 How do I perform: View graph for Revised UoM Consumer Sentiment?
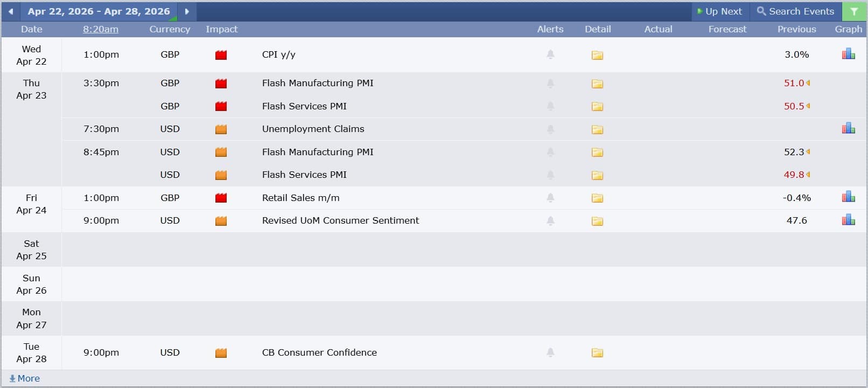coord(848,220)
